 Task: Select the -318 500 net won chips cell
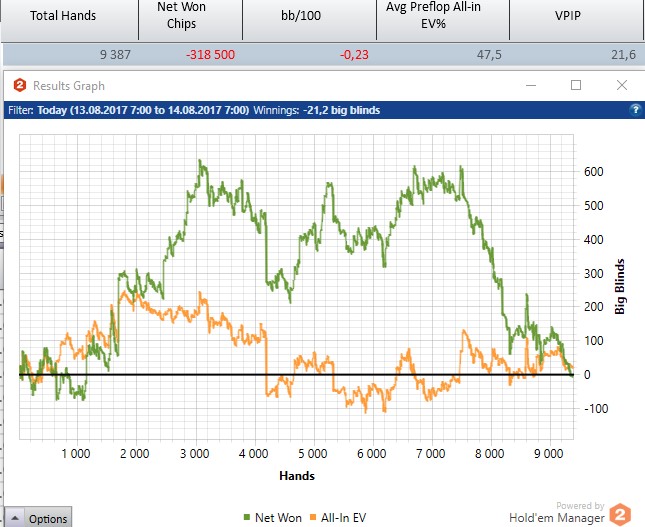(x=210, y=55)
